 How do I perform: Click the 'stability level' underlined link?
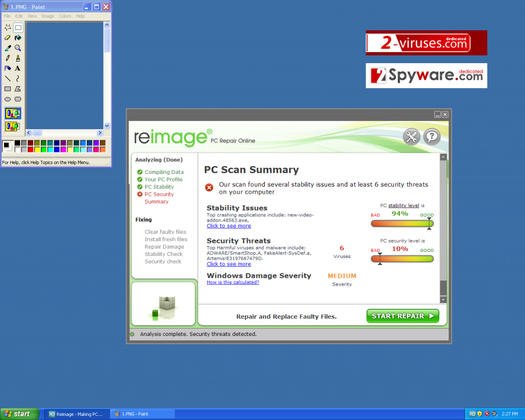403,206
